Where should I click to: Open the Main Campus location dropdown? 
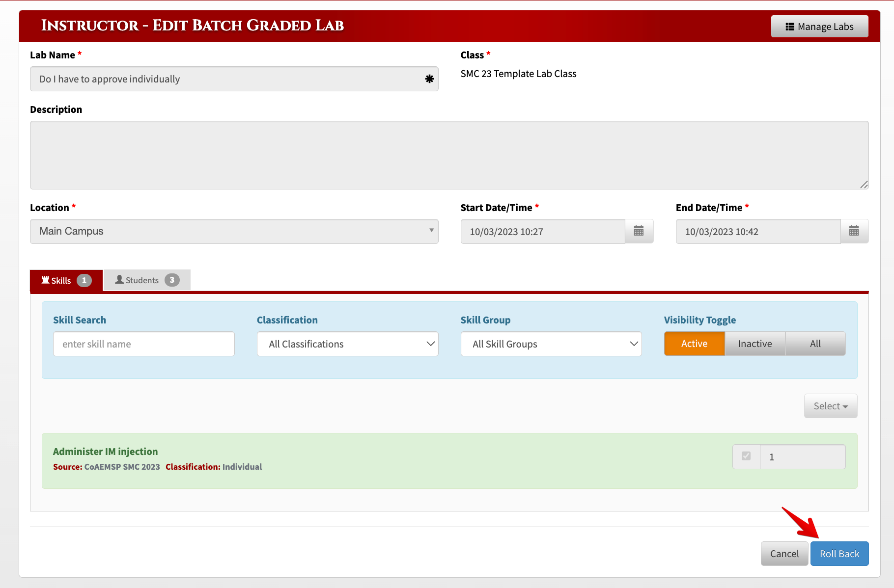(234, 231)
